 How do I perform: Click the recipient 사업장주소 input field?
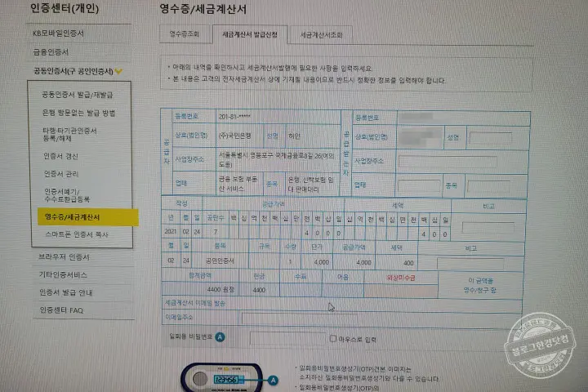tap(448, 162)
